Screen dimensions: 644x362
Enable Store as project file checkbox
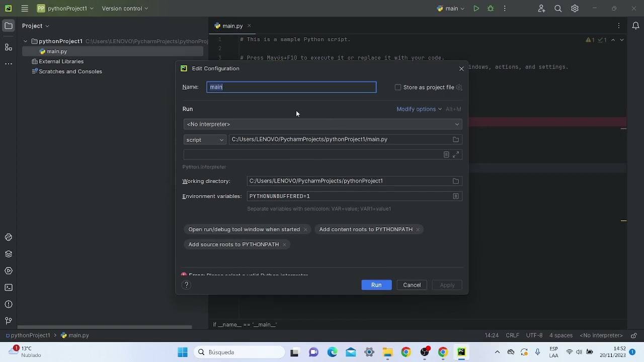[x=398, y=87]
